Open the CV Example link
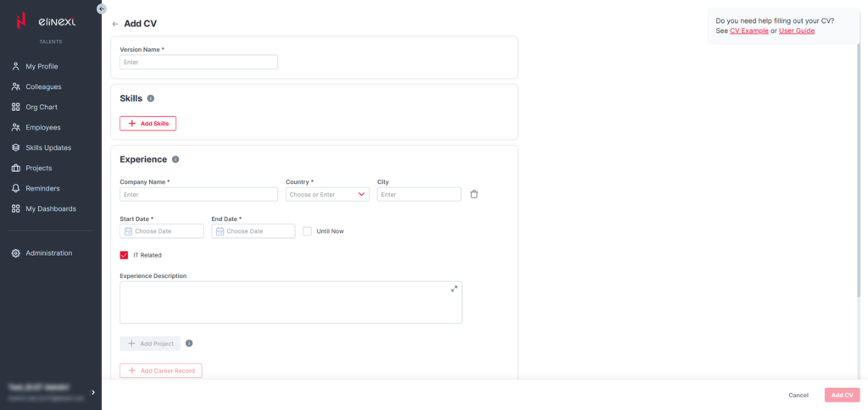Image resolution: width=868 pixels, height=410 pixels. pyautogui.click(x=748, y=30)
